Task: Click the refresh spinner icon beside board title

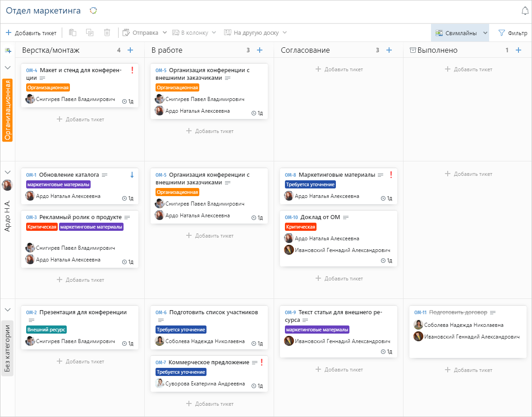Action: (x=93, y=11)
